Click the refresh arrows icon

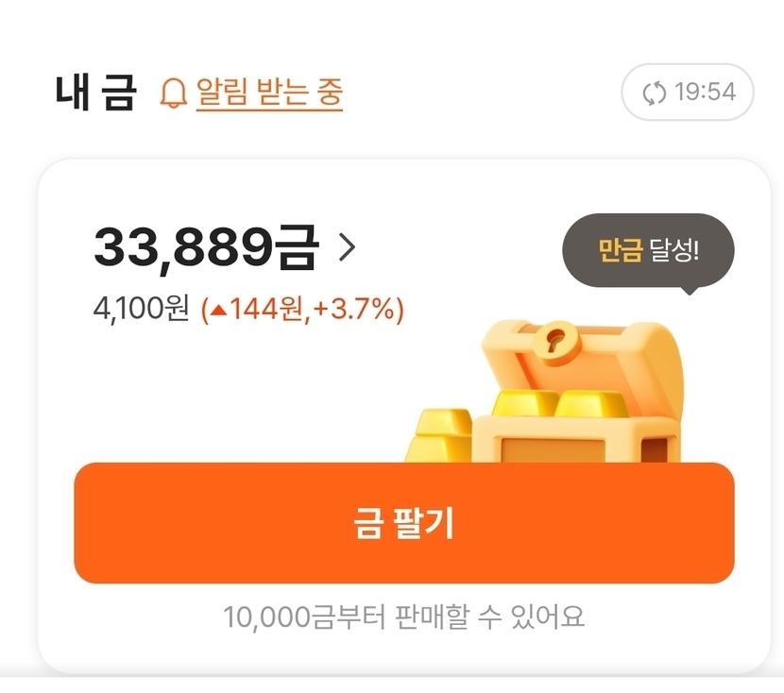[x=654, y=93]
